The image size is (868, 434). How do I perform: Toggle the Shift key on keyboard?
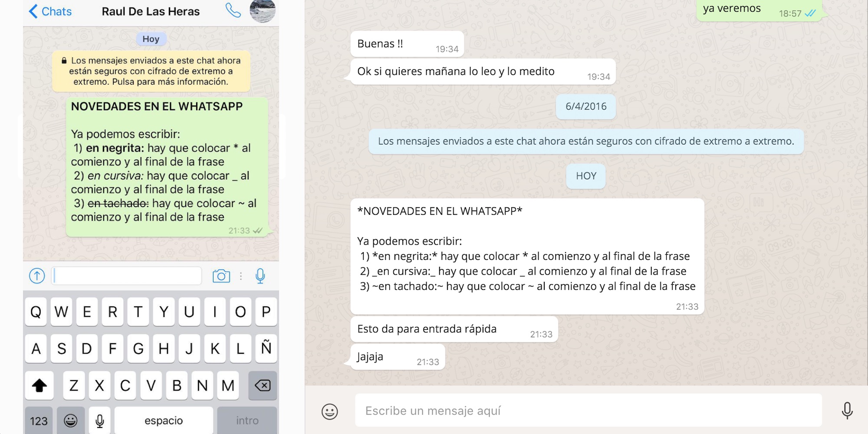coord(39,385)
